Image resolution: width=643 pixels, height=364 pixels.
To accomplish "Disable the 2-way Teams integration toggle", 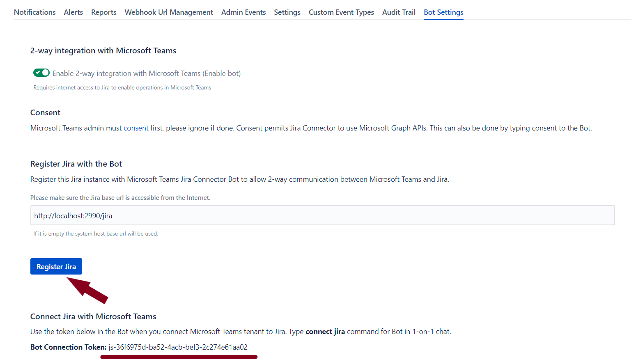I will click(x=41, y=73).
